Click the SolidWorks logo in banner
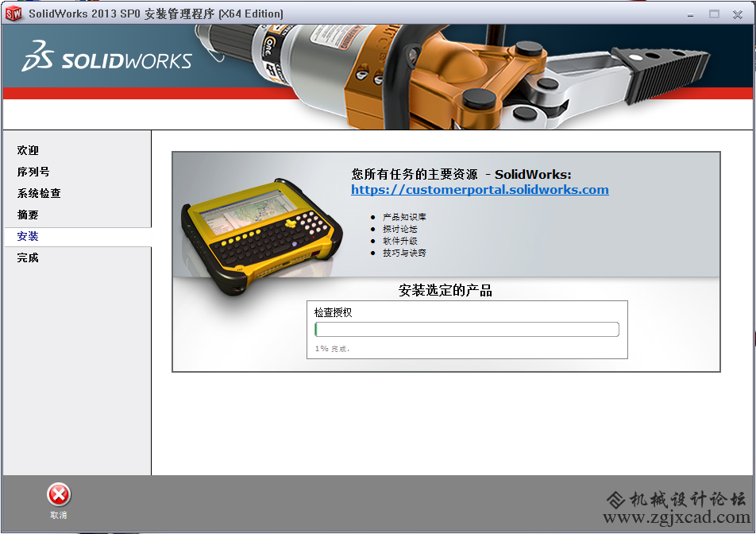The image size is (756, 534). tap(106, 56)
